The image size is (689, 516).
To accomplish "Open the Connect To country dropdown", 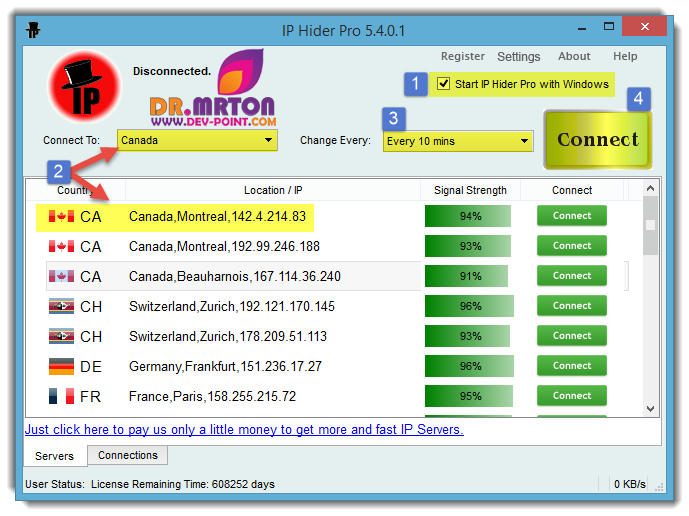I will tap(197, 140).
